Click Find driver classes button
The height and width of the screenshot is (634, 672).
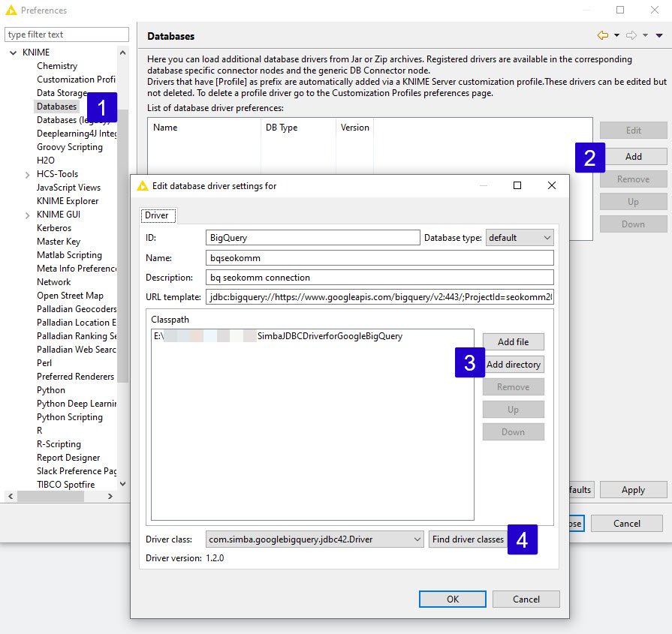[x=468, y=539]
